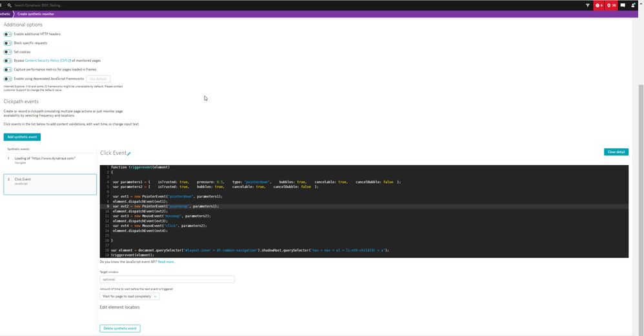Toggle Enable additional HTTP headers

[8, 34]
